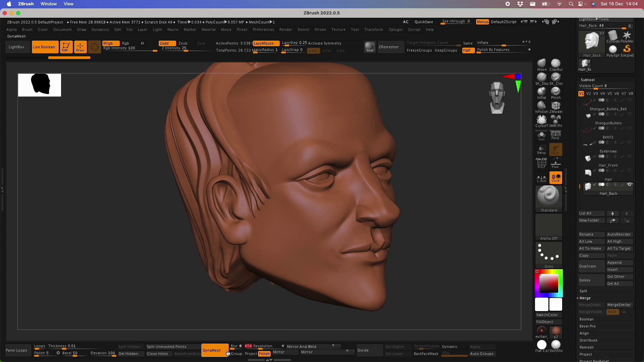This screenshot has width=644, height=362.
Task: Collapse the Merge section
Action: click(x=585, y=298)
